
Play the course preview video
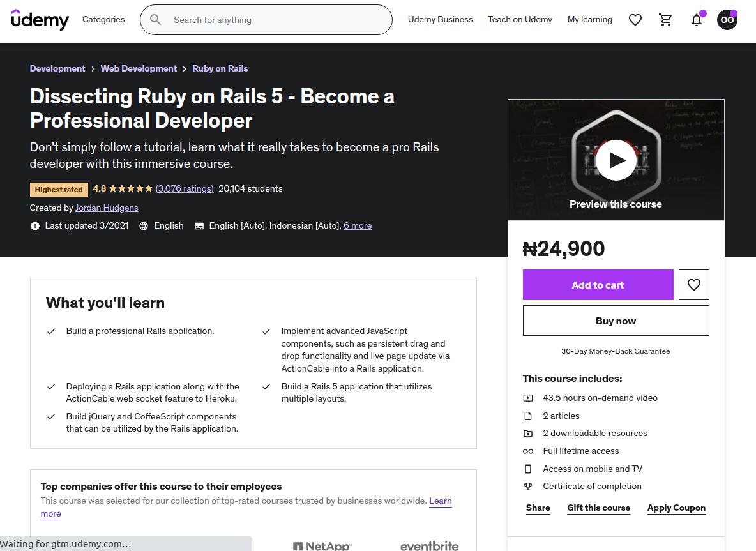616,160
